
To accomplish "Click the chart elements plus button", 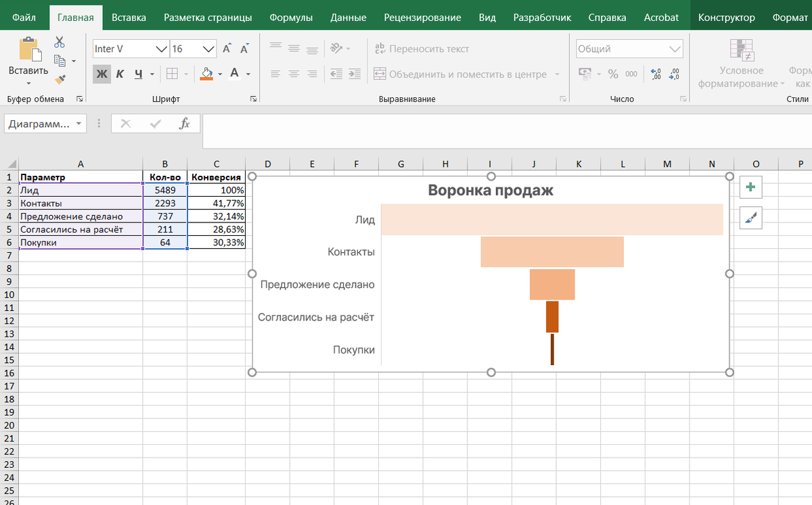I will point(751,187).
